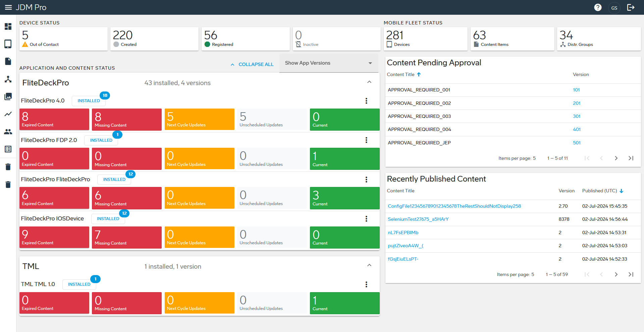Select the 56 Registered status card

pos(246,39)
